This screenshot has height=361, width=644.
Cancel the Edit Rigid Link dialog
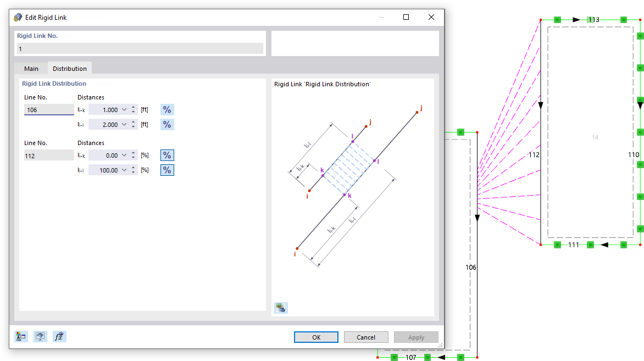point(366,337)
